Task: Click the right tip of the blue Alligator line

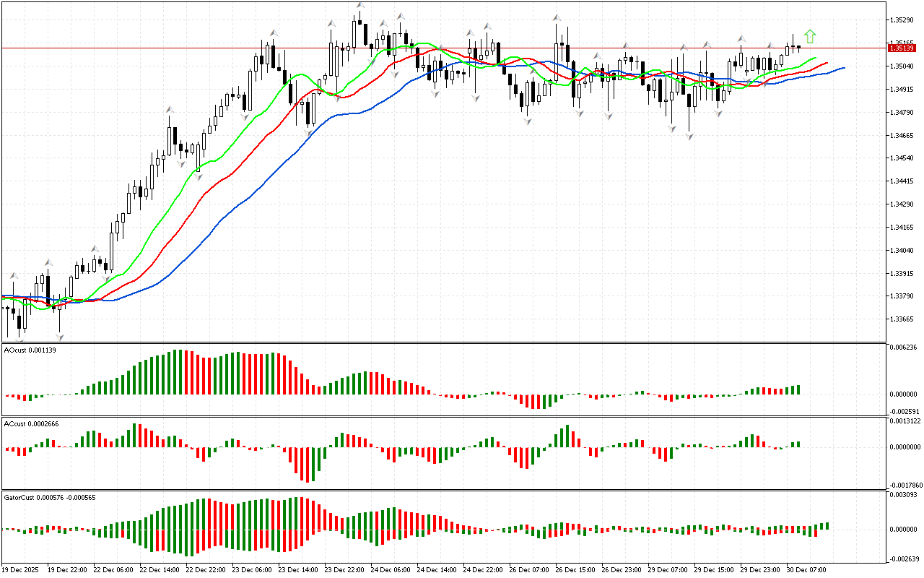Action: (843, 67)
